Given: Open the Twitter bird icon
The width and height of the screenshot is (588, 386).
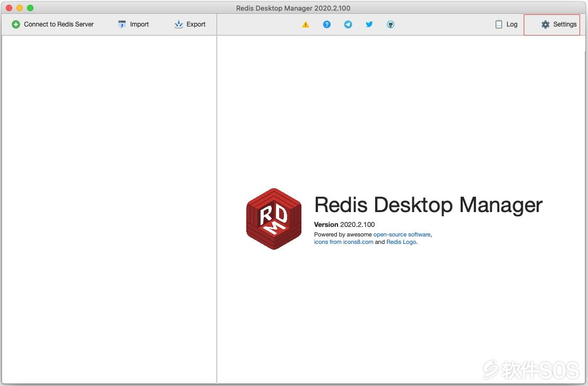Looking at the screenshot, I should click(x=369, y=24).
